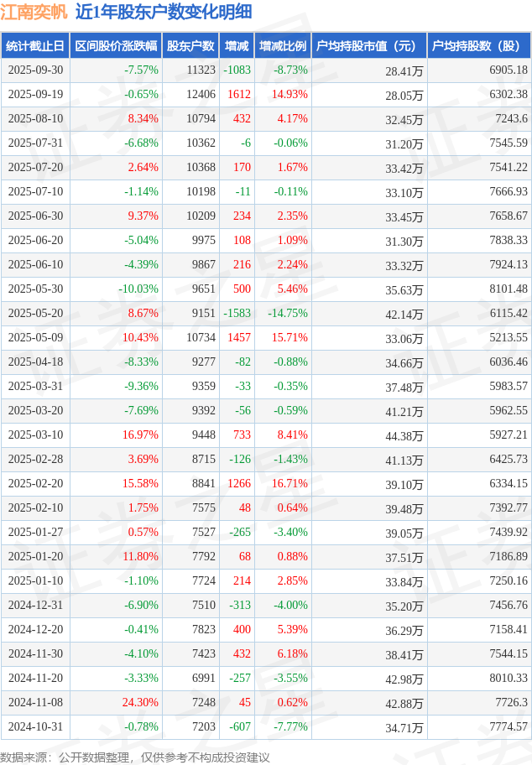Viewport: 532px width, 765px height.
Task: Click the 8101.48 average shares cell
Action: [x=508, y=289]
